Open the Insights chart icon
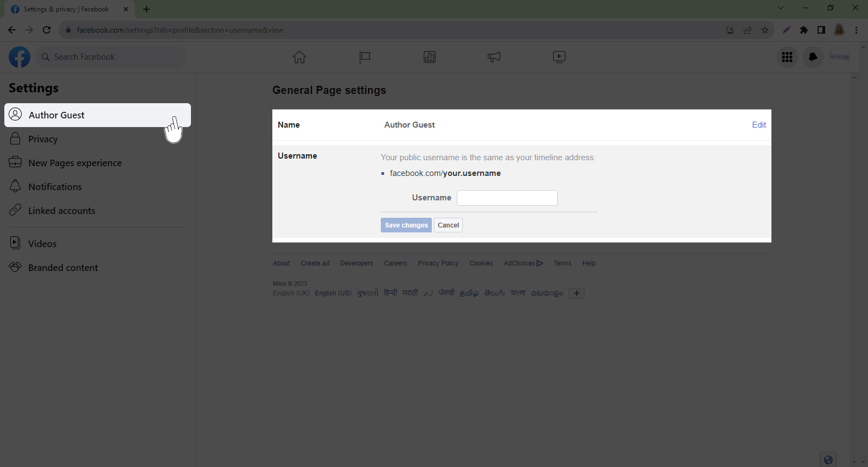The image size is (868, 467). click(x=430, y=57)
